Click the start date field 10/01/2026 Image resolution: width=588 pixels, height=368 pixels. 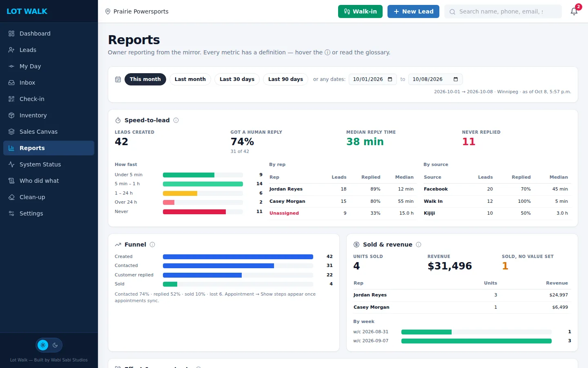(x=372, y=79)
